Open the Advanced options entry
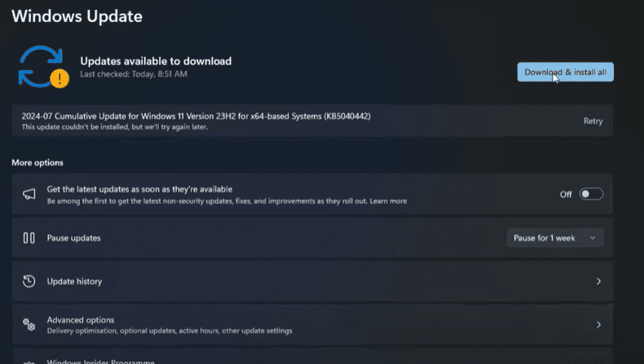Viewport: 644px width, 364px height. (81, 320)
